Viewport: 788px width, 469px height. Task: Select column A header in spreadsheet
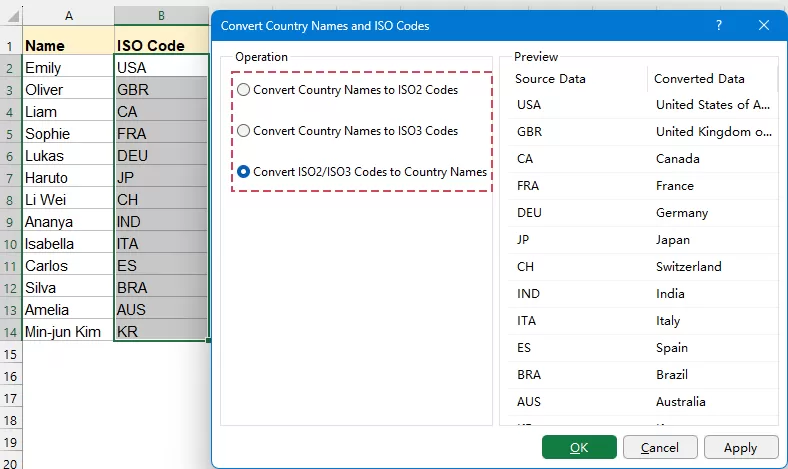[x=68, y=16]
